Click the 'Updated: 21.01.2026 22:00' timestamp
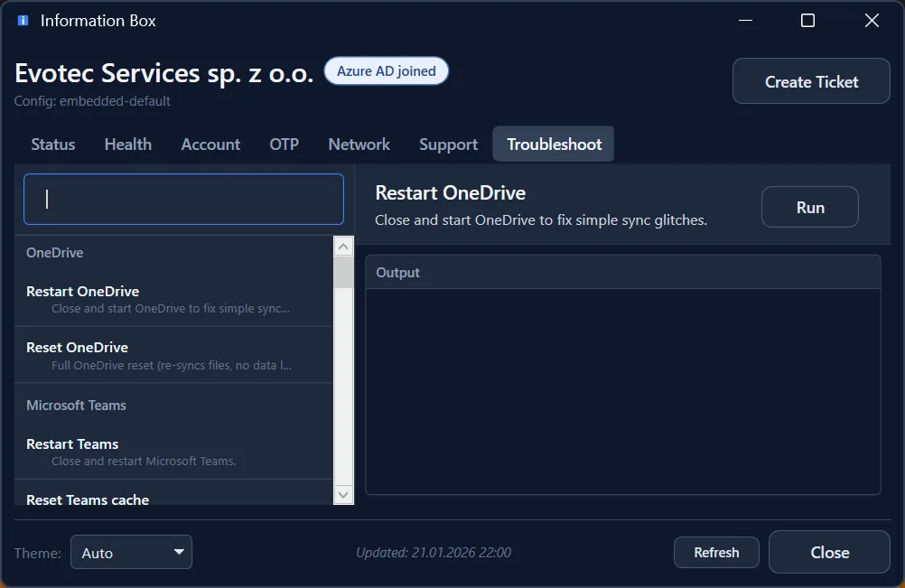 click(434, 552)
